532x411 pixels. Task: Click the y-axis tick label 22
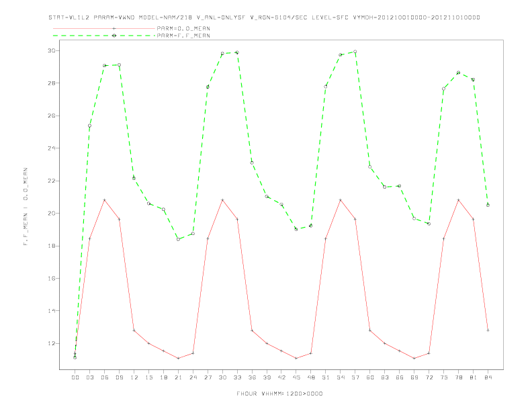point(52,181)
